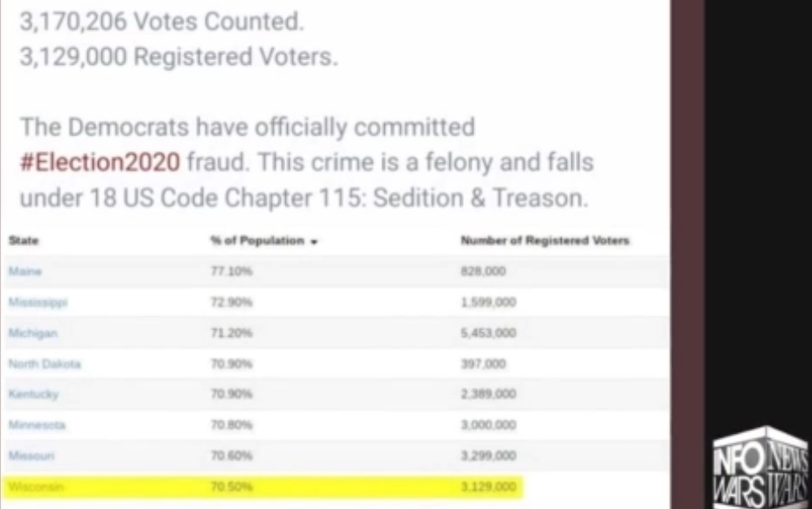Click Wisconsin's highlighted 3,129,000 voters cell
812x509 pixels.
coord(488,486)
